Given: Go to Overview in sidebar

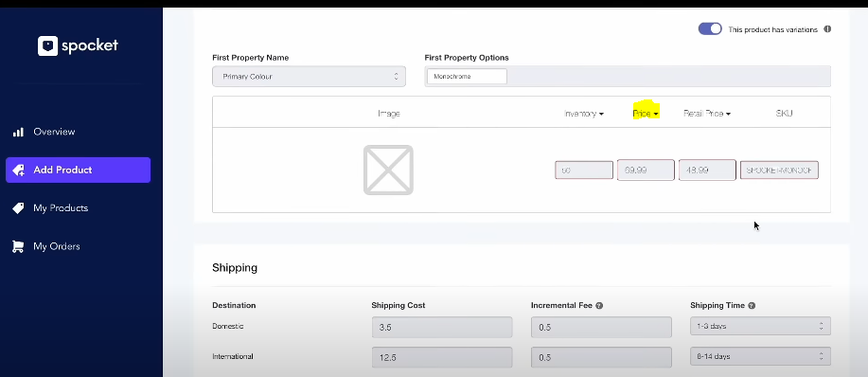Looking at the screenshot, I should point(54,132).
